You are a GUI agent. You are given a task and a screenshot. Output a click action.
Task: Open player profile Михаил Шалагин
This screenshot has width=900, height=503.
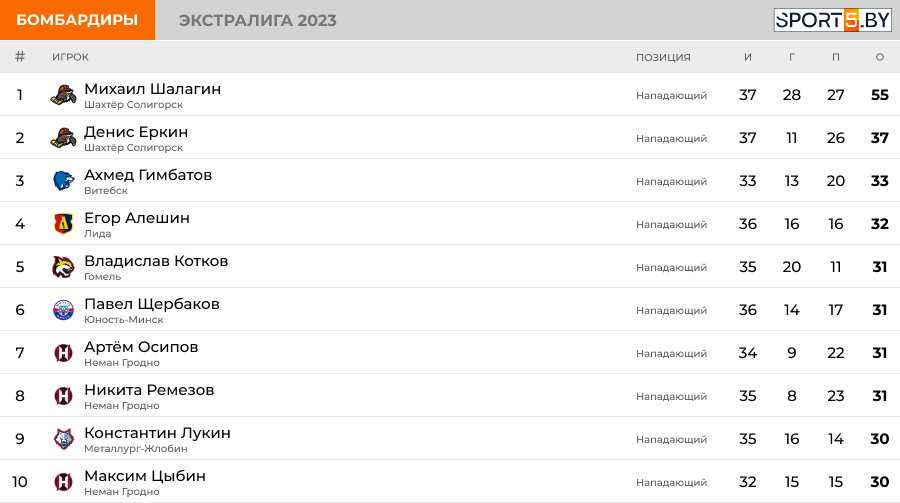(152, 89)
